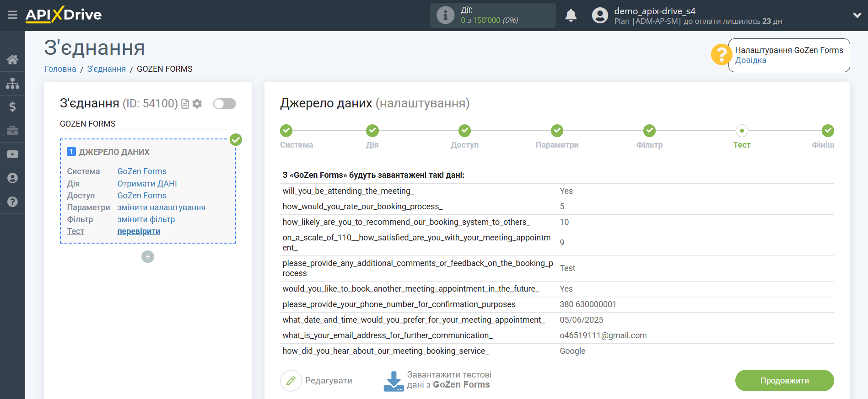Click the green check on data source block

236,139
